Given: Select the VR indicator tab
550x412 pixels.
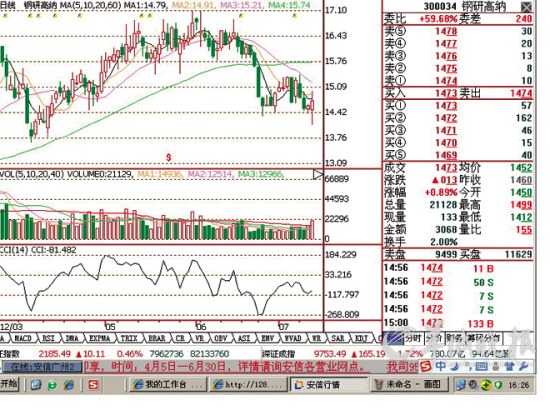Looking at the screenshot, I should coord(200,338).
